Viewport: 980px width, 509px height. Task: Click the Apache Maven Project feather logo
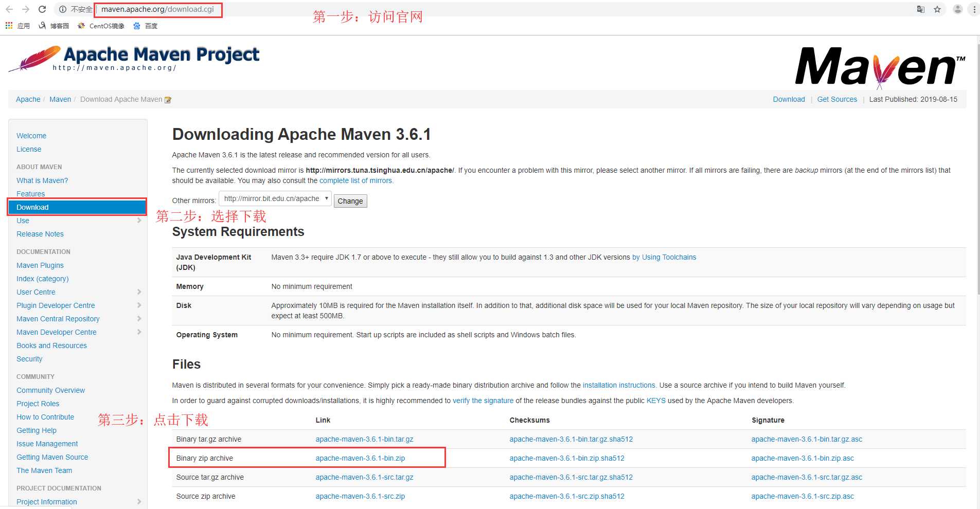pos(134,59)
